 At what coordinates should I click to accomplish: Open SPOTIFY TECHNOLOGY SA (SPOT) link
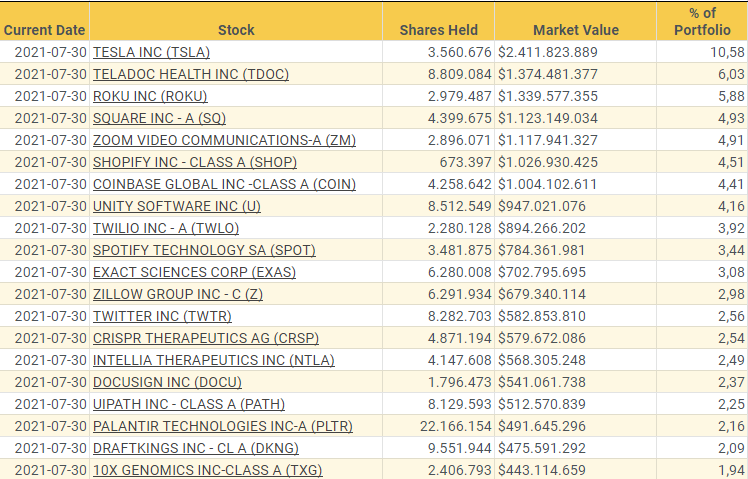(204, 250)
